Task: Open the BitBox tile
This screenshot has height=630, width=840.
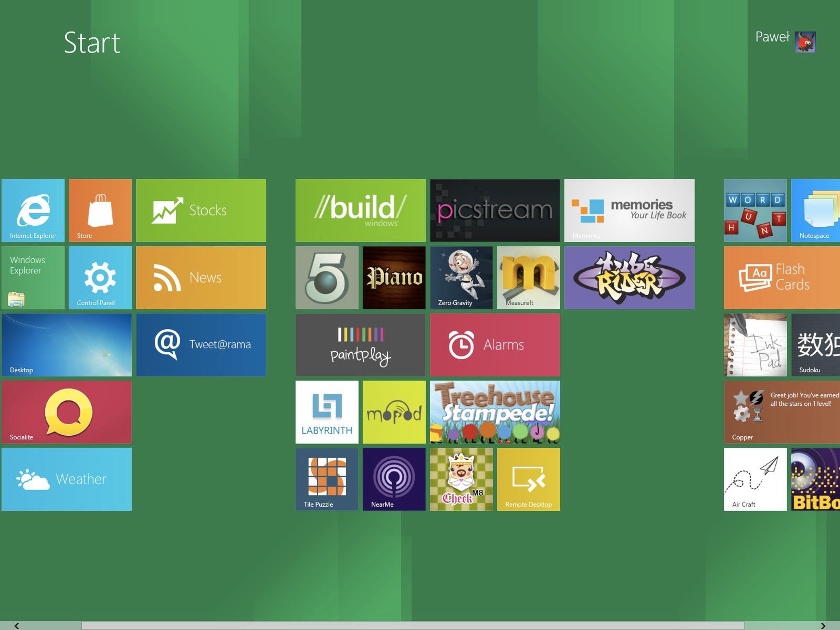Action: tap(816, 479)
